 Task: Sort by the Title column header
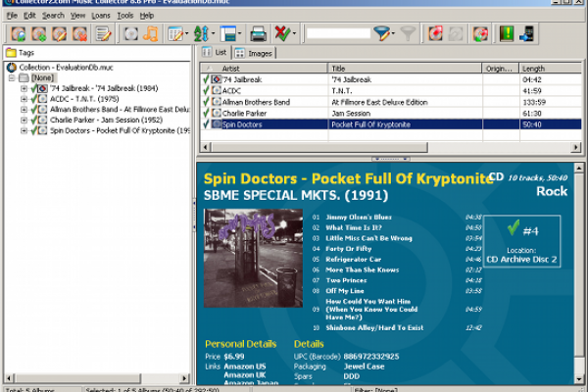pyautogui.click(x=405, y=69)
